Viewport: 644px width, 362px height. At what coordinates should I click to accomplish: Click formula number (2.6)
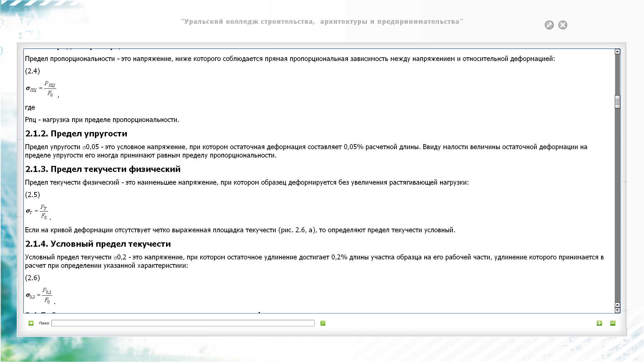coord(33,278)
